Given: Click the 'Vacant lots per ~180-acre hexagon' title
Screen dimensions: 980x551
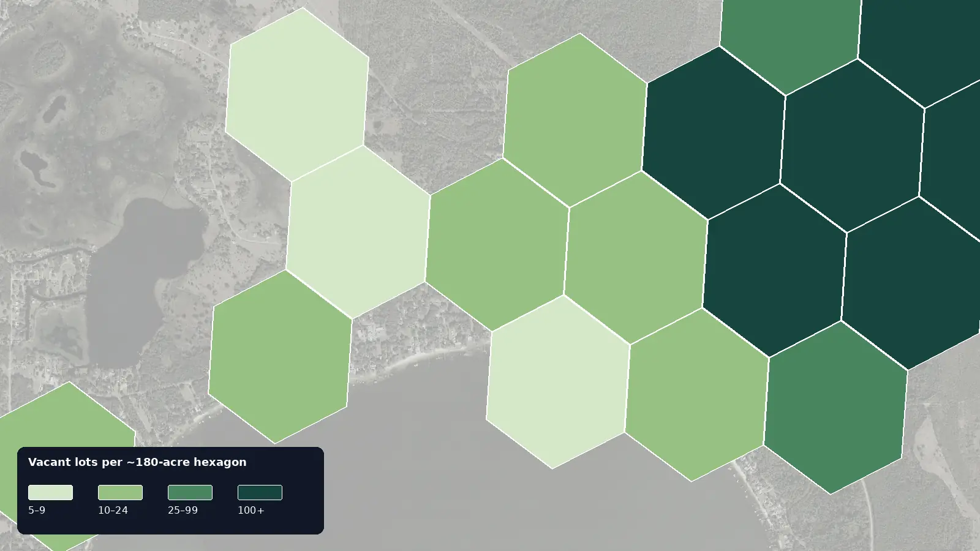Looking at the screenshot, I should click(137, 462).
